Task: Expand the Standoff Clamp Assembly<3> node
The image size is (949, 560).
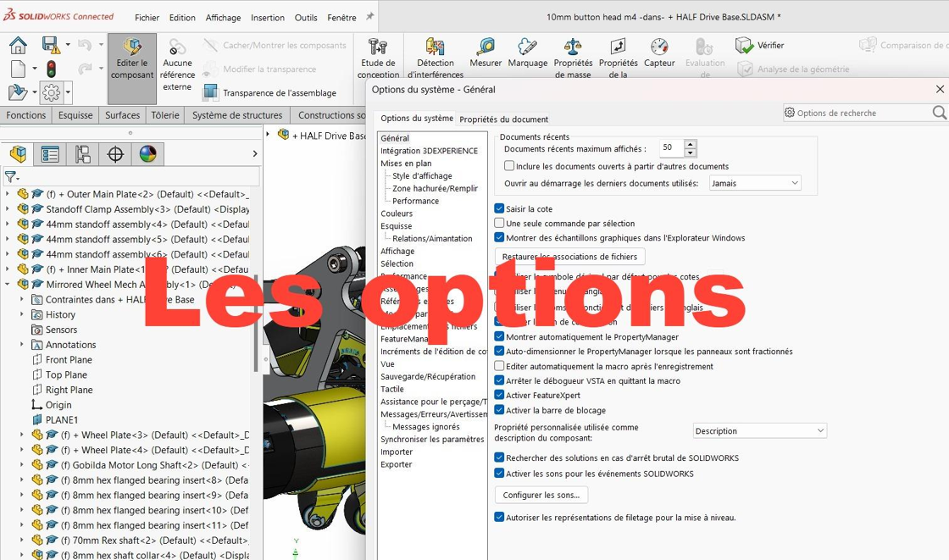Action: click(8, 209)
